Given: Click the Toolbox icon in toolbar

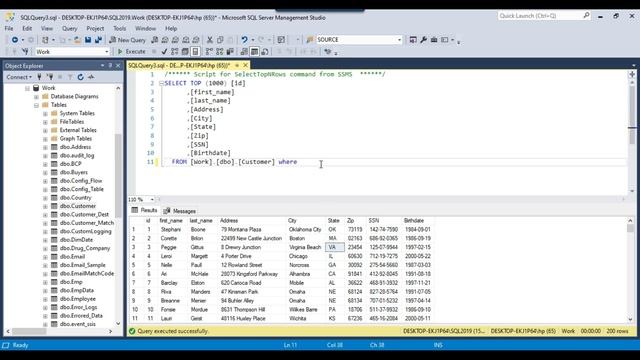Looking at the screenshot, I should (x=434, y=40).
